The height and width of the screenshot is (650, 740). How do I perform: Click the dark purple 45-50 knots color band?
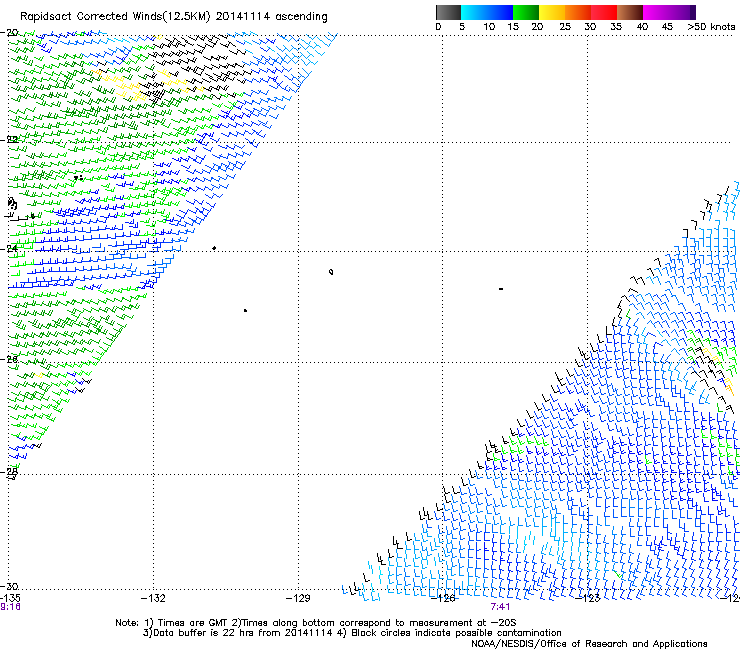682,12
